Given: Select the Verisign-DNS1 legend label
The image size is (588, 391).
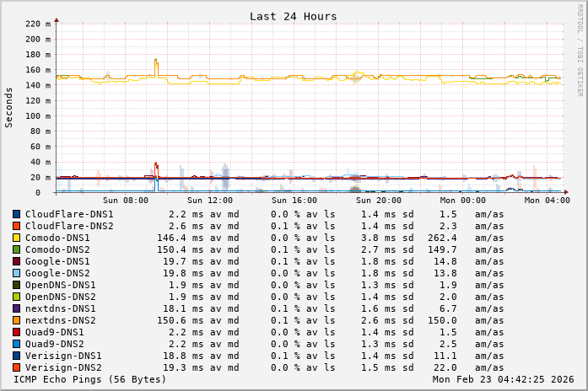Looking at the screenshot, I should (x=63, y=356).
